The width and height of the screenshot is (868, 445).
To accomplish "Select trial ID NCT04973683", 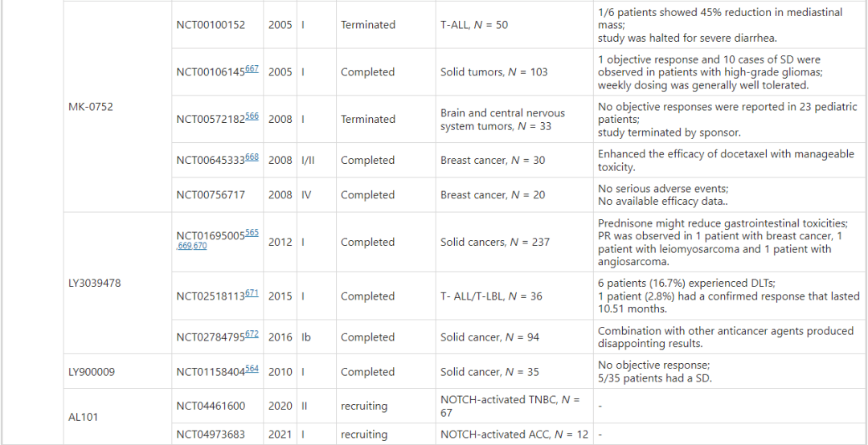I will (x=211, y=435).
